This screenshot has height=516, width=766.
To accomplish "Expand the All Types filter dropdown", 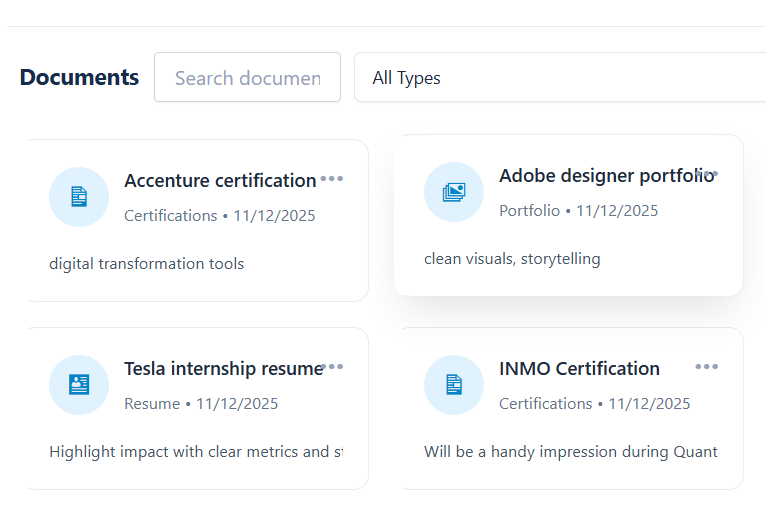I will pos(560,78).
